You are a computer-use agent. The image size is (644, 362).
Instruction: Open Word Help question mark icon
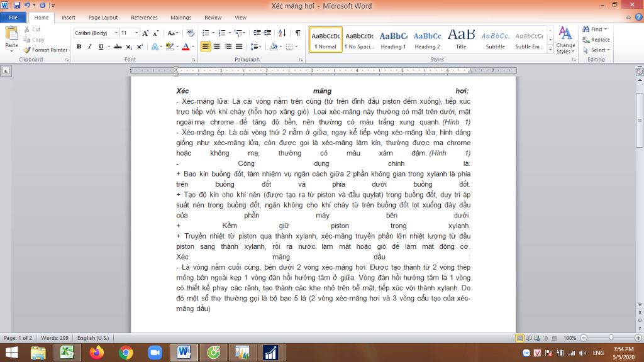[x=639, y=17]
